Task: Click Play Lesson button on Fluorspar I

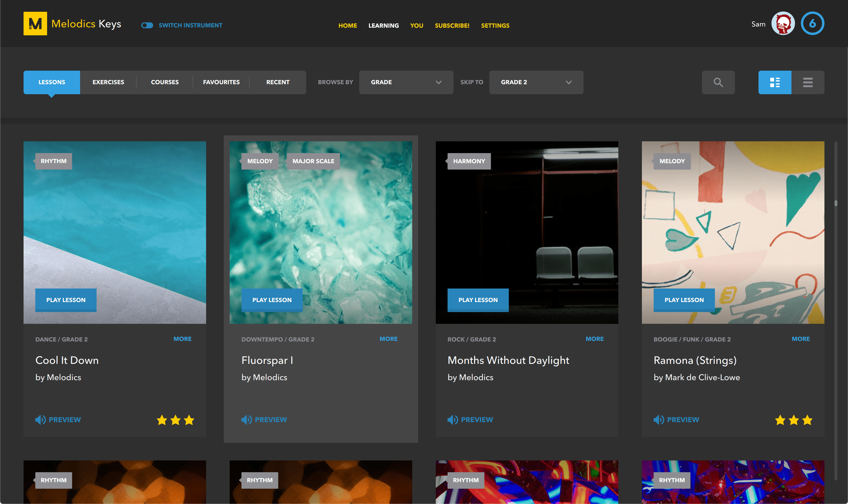Action: 272,300
